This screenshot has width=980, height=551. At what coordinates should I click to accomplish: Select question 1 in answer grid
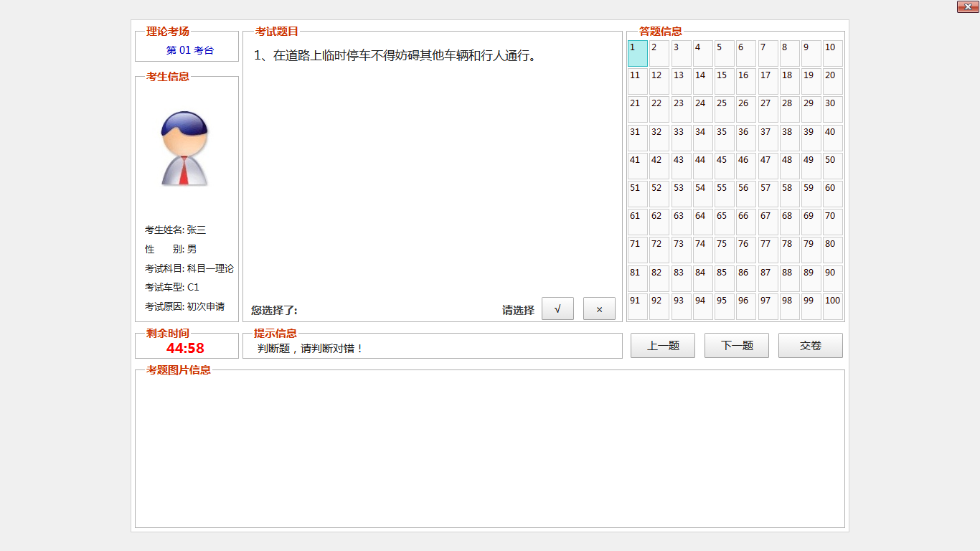point(638,54)
